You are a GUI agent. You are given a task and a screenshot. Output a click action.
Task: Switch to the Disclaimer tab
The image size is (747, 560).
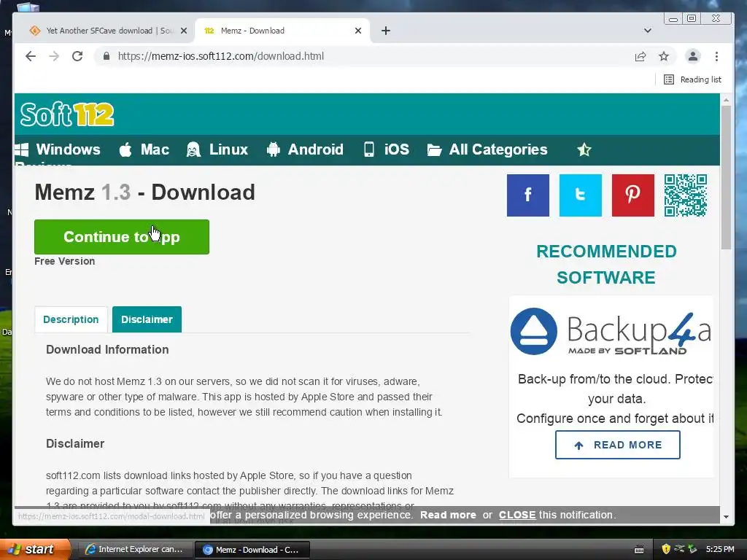[x=147, y=319]
